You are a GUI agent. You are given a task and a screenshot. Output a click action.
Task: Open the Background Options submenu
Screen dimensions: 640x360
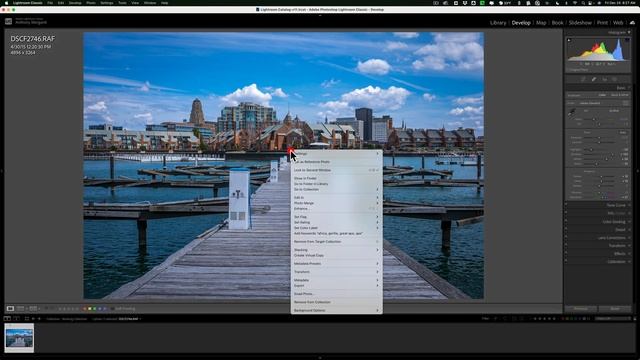tap(336, 311)
